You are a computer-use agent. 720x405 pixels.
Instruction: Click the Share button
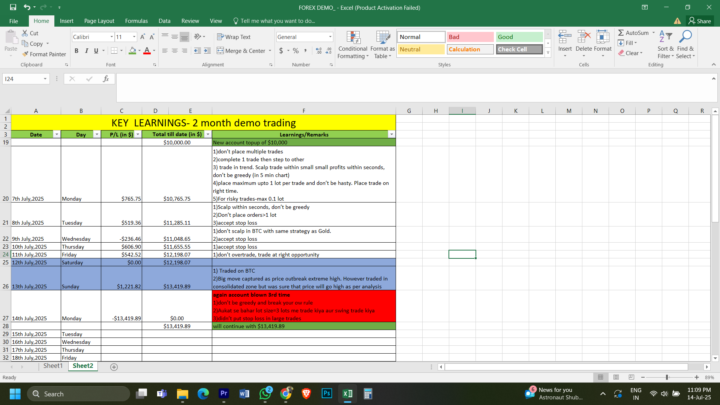[x=699, y=21]
